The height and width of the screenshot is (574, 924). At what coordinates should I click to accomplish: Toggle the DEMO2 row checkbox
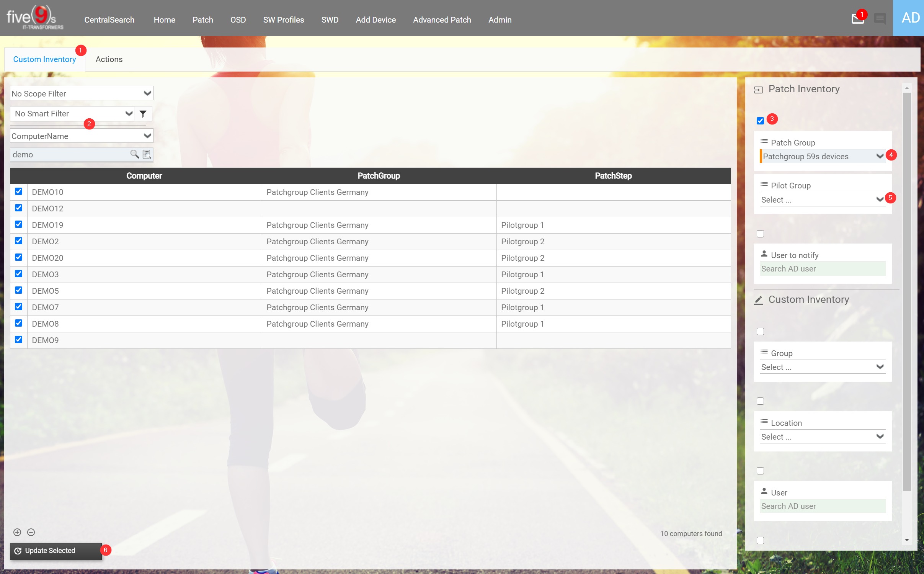coord(18,241)
